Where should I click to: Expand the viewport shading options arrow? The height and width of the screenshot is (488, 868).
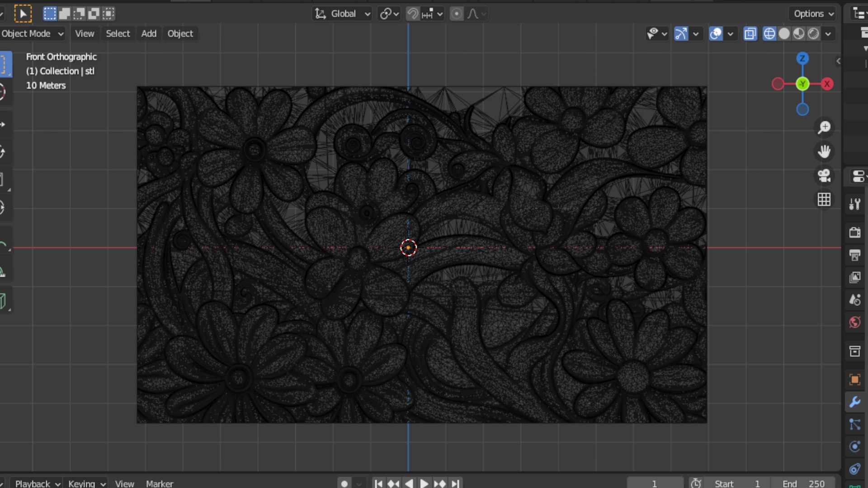point(828,34)
